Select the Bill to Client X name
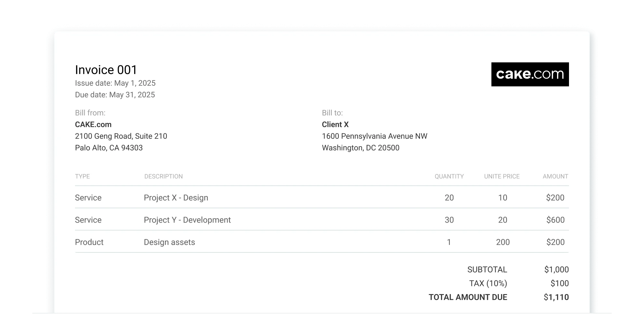The height and width of the screenshot is (329, 644). (x=335, y=124)
